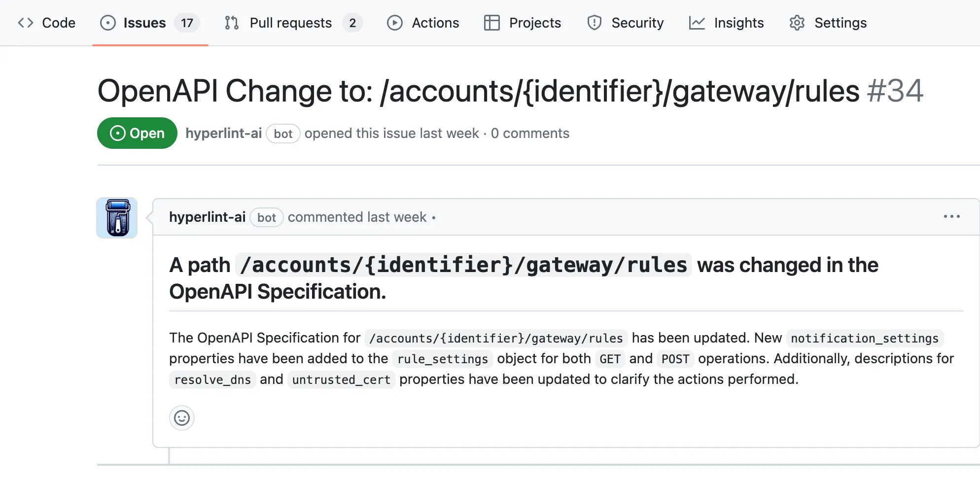Click the Issues count badge 17
The width and height of the screenshot is (980, 480).
pos(187,23)
